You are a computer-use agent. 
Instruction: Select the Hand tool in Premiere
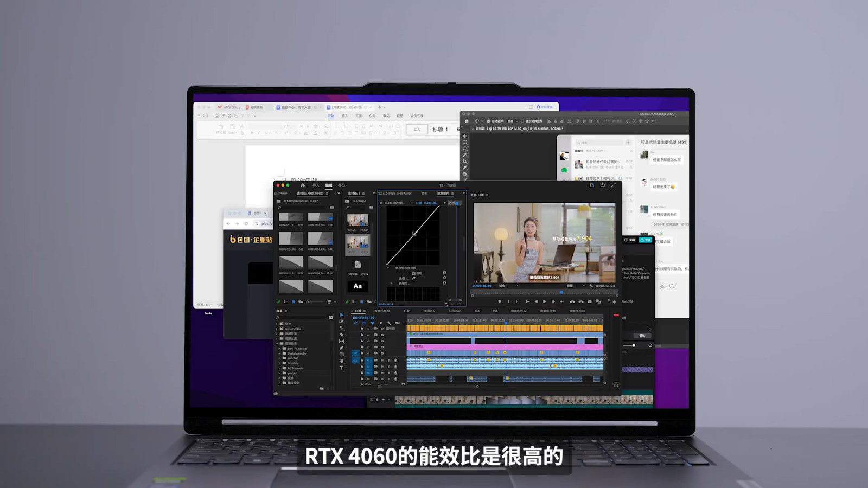coord(341,361)
